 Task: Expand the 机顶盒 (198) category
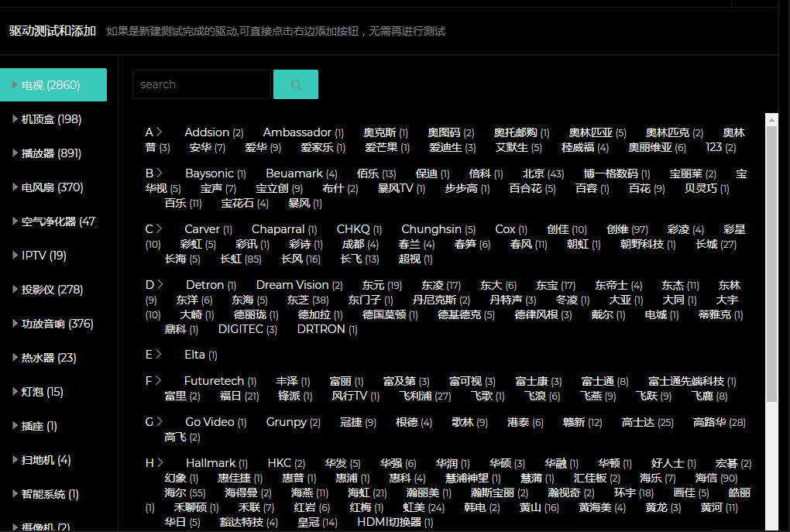[51, 119]
